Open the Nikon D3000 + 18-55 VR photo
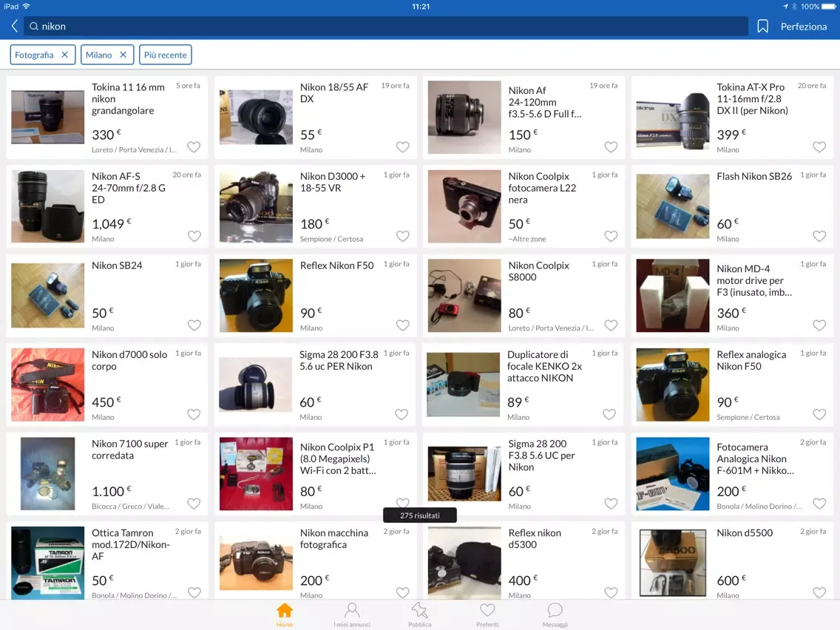The image size is (840, 630). tap(256, 206)
